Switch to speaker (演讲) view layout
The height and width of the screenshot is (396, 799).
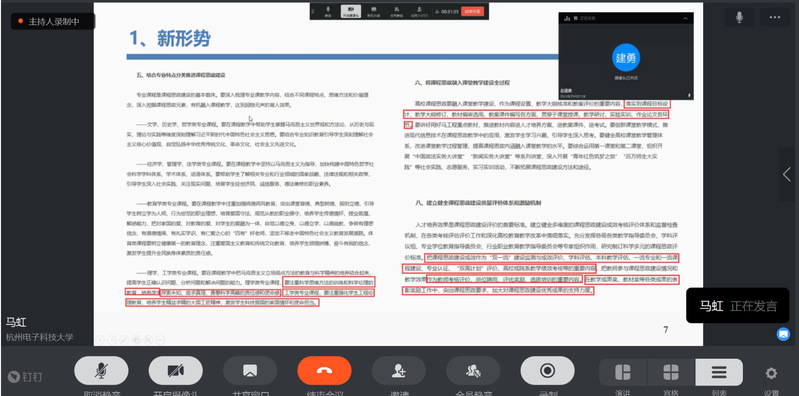coord(623,373)
